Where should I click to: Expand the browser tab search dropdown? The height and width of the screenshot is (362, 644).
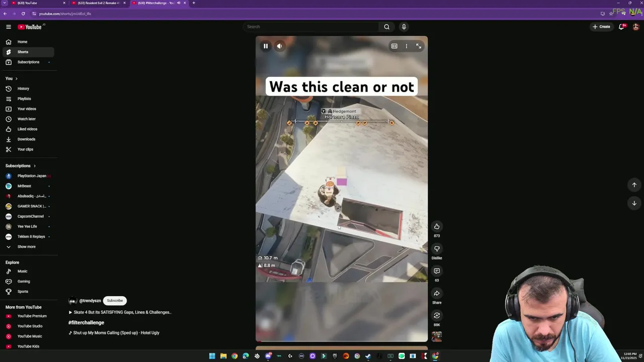[4, 3]
